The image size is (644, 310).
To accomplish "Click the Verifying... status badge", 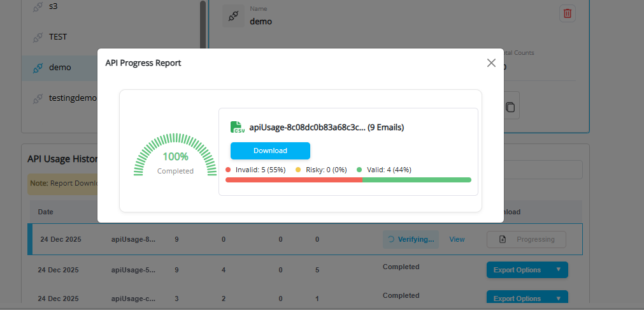I will point(411,239).
